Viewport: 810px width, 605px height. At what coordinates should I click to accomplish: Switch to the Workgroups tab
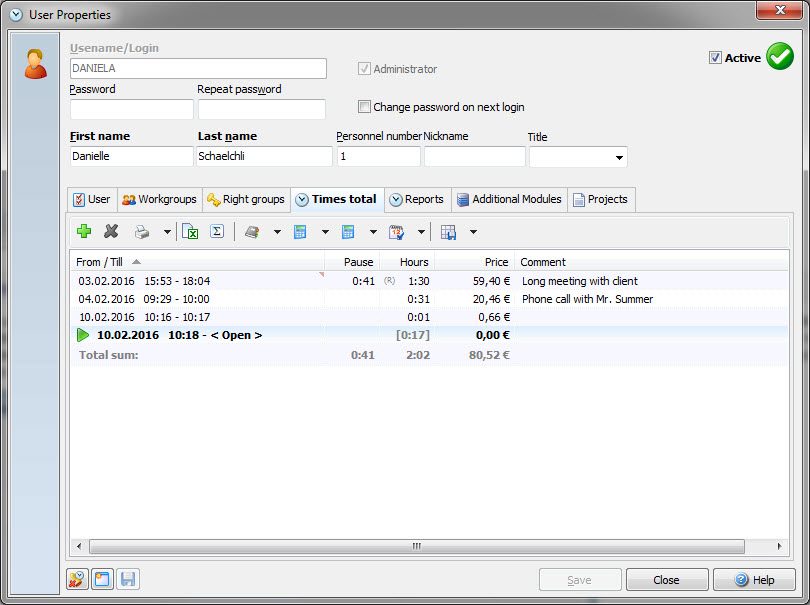tap(159, 200)
